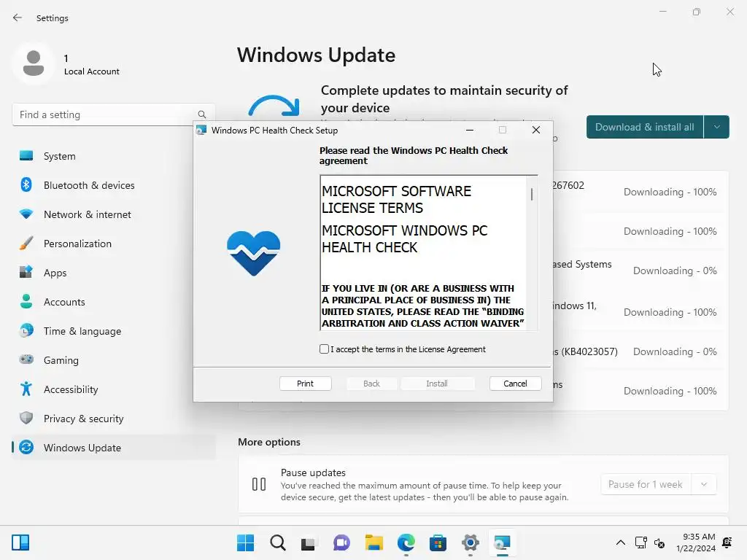Click the More options heading
Image resolution: width=747 pixels, height=560 pixels.
[x=269, y=442]
